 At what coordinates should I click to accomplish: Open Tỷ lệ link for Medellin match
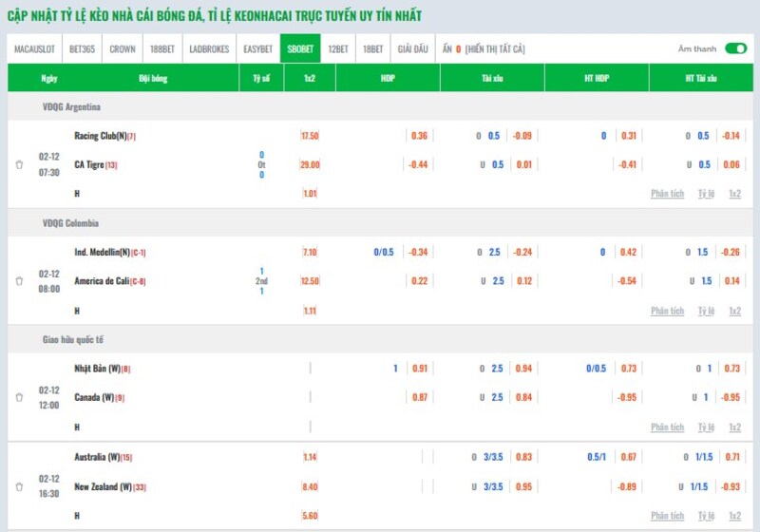tap(706, 311)
